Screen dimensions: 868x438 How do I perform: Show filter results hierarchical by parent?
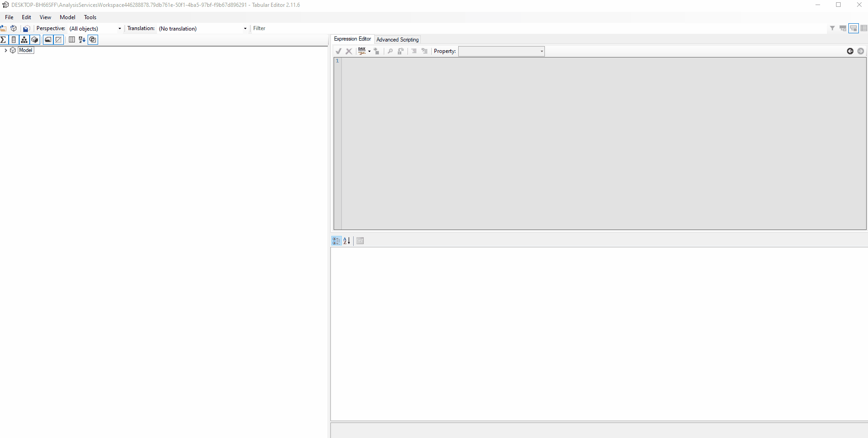(x=843, y=28)
